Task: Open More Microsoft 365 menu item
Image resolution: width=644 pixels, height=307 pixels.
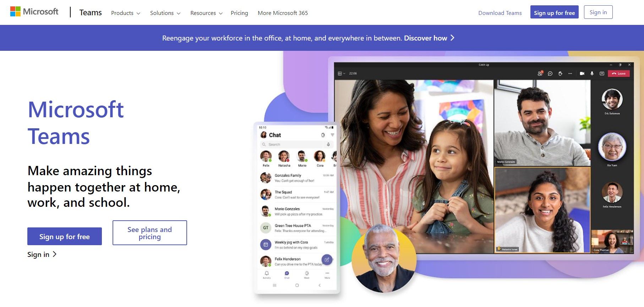Action: click(283, 13)
